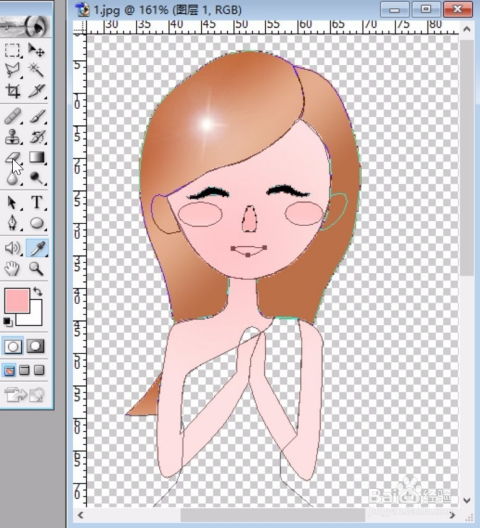Select the Eraser tool
The image size is (480, 528).
[x=12, y=157]
